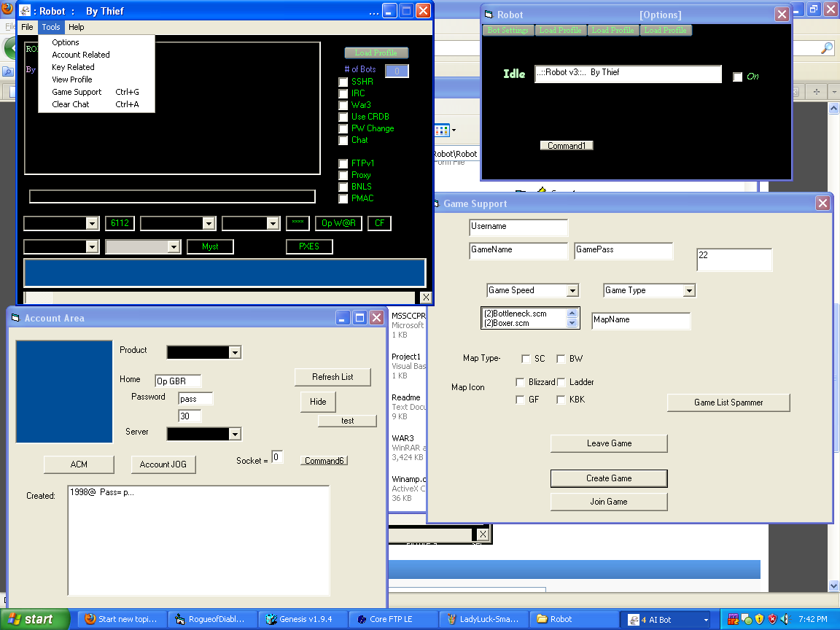The image size is (840, 630).
Task: Choose Account Related in Tools menu
Action: tap(81, 55)
